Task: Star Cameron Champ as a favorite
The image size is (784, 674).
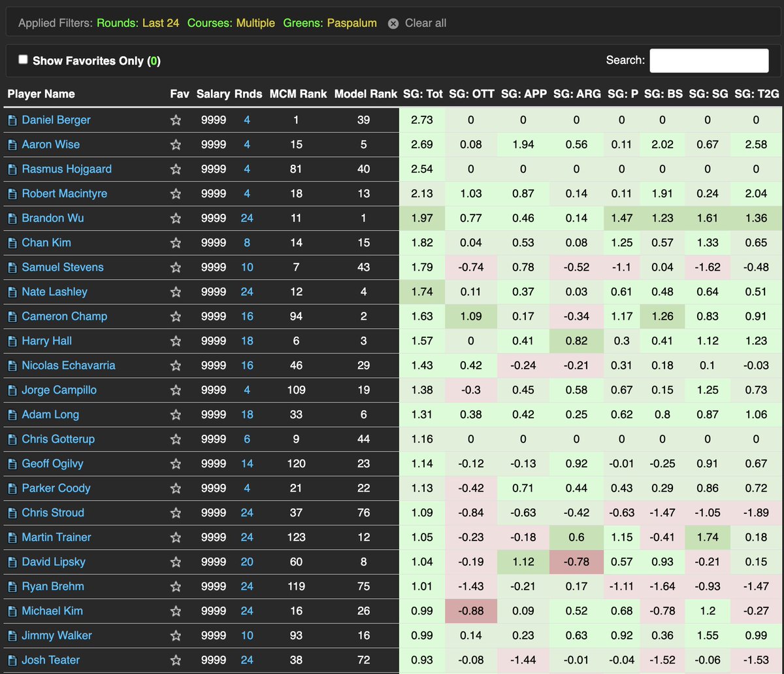Action: pos(175,316)
